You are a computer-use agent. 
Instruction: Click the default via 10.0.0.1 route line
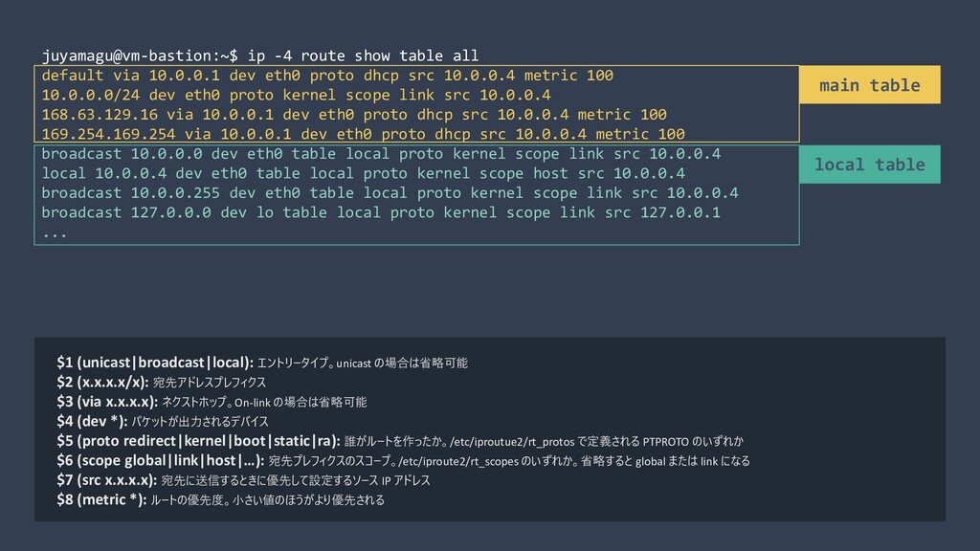click(x=327, y=76)
